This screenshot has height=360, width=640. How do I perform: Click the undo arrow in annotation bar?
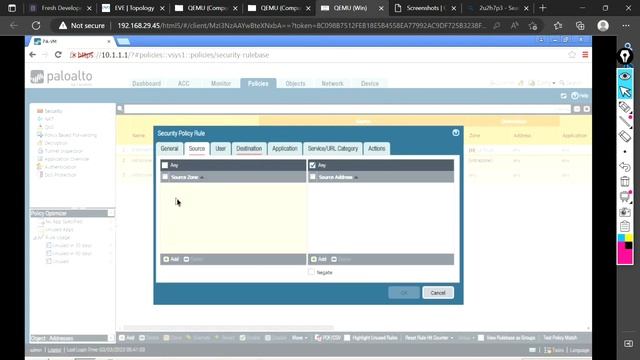tap(625, 167)
